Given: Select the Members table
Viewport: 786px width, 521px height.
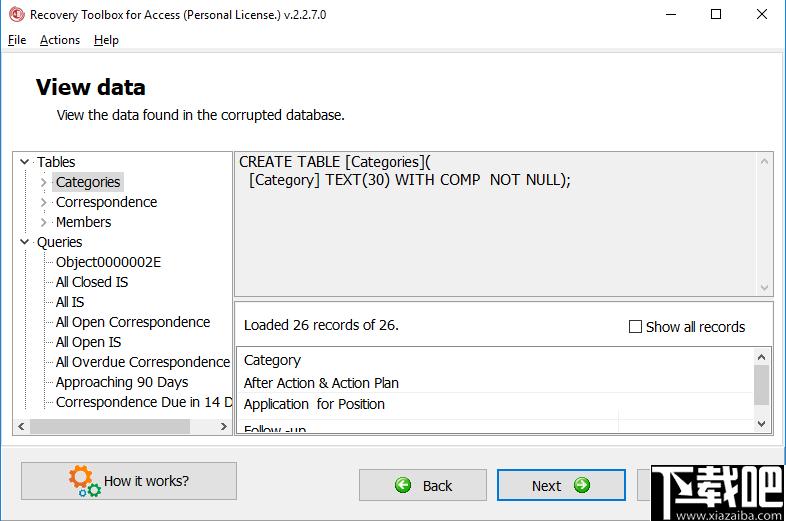Looking at the screenshot, I should (x=83, y=222).
